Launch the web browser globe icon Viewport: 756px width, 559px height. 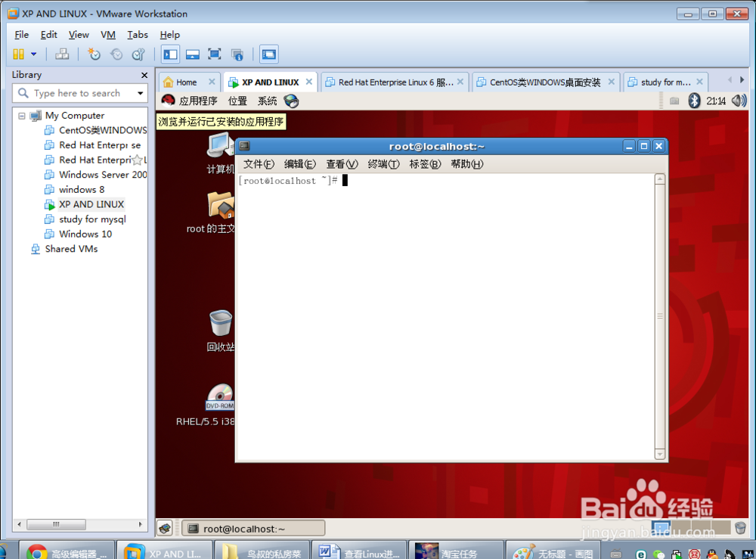291,101
